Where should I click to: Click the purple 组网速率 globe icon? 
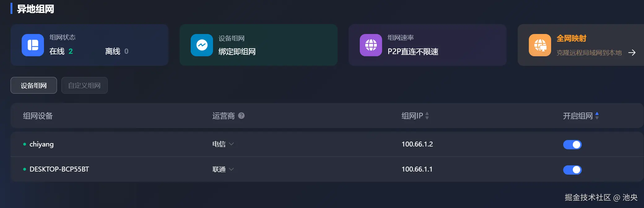point(371,45)
